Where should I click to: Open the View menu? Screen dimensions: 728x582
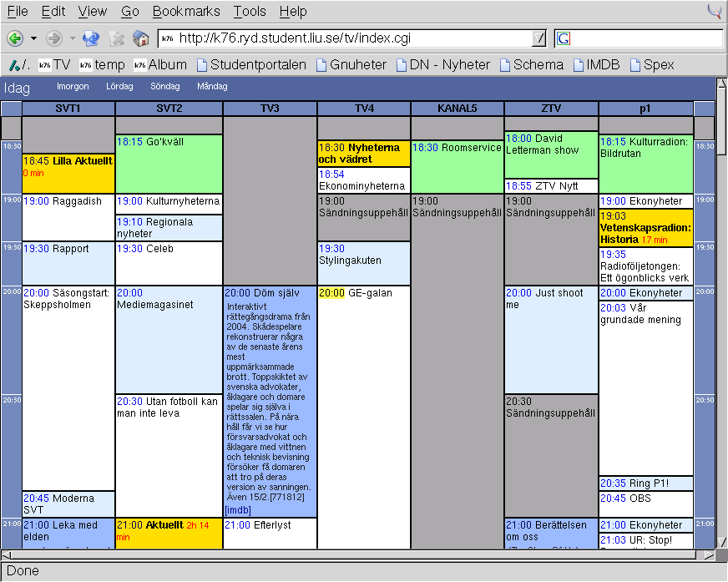tap(93, 11)
